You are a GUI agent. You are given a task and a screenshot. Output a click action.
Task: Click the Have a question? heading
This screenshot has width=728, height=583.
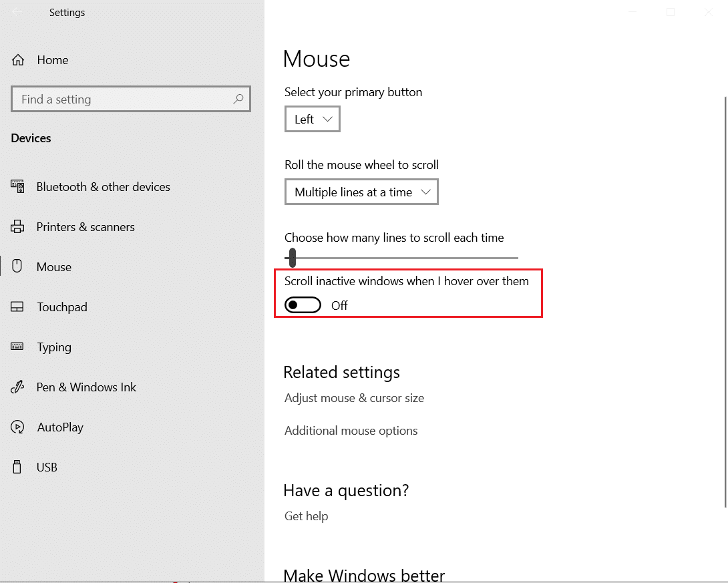click(347, 490)
